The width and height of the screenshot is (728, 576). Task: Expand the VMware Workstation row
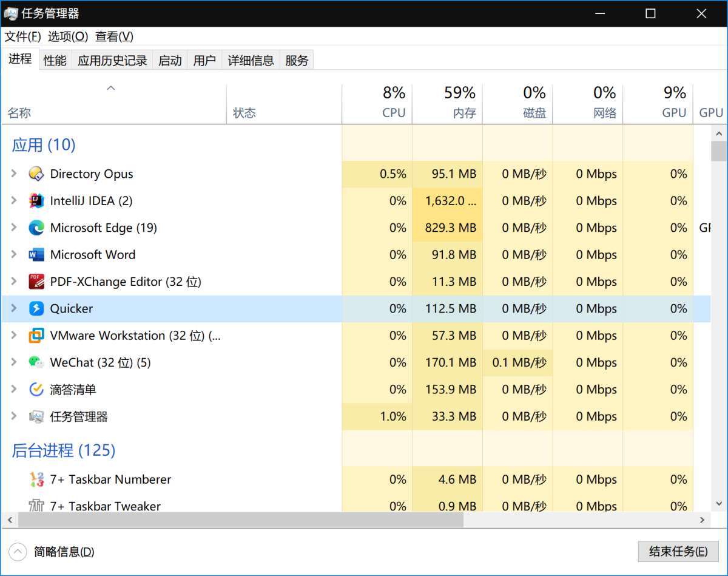[14, 336]
